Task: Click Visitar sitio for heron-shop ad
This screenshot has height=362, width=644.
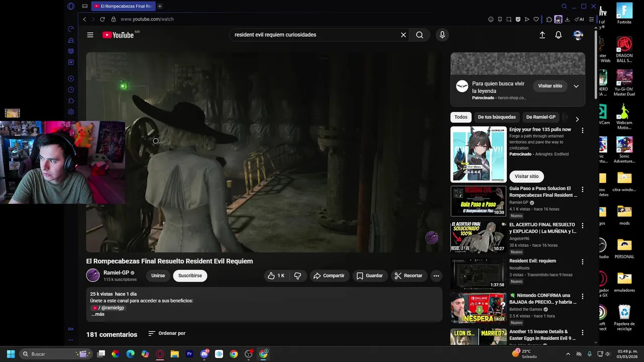Action: tap(550, 86)
